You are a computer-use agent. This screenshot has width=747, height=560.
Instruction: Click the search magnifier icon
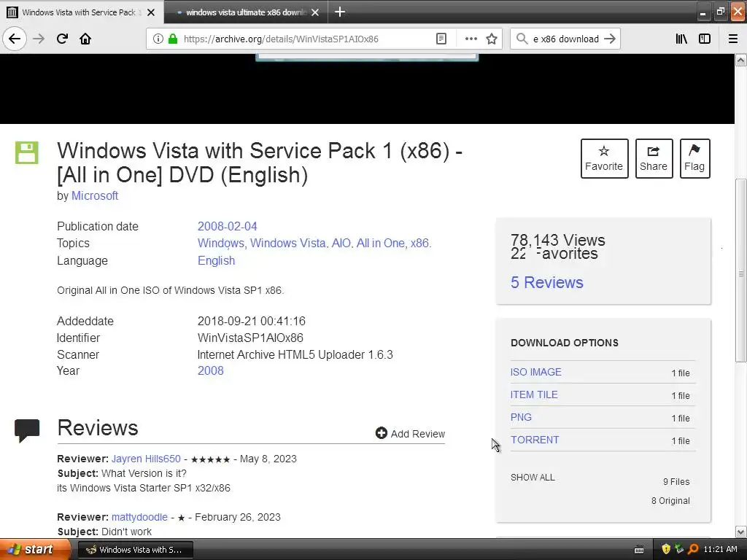tap(522, 39)
